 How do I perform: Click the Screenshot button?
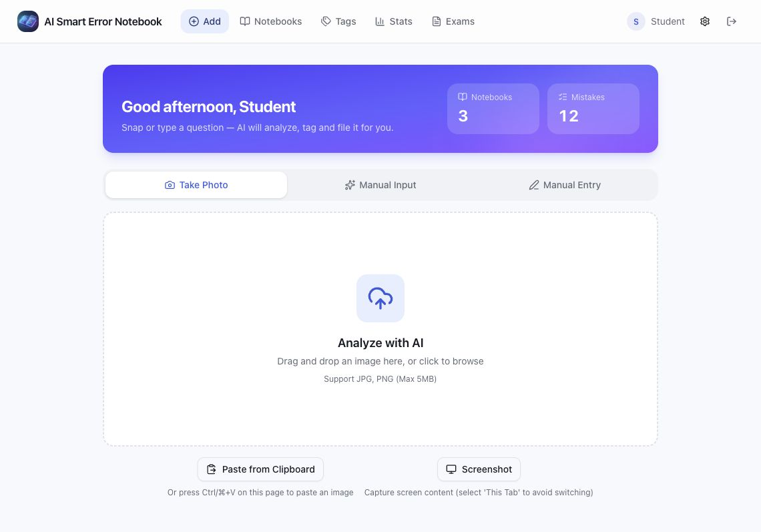pyautogui.click(x=479, y=469)
